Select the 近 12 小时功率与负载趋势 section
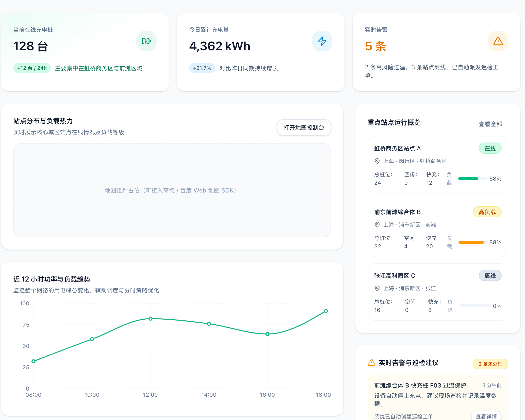 coord(52,279)
